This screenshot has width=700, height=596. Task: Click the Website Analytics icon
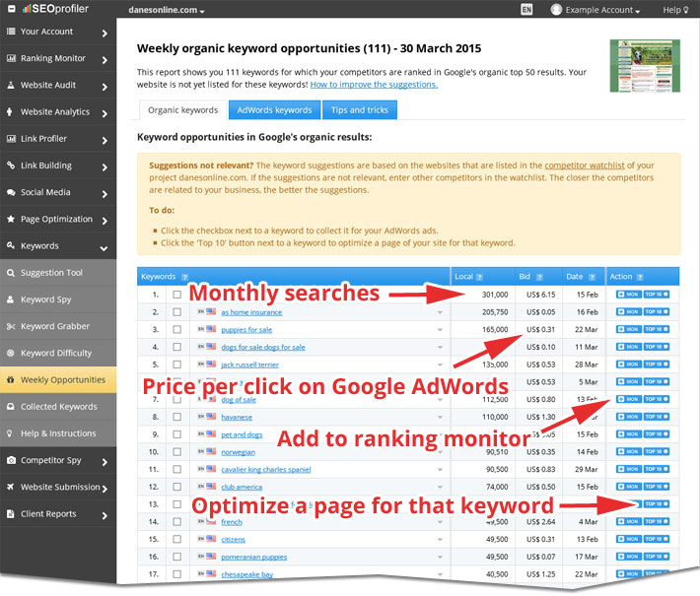(10, 111)
